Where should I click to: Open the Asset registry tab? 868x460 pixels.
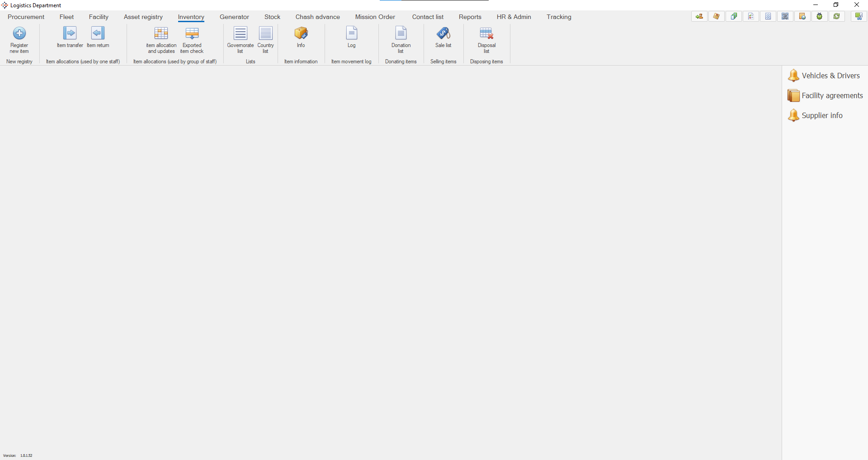(x=143, y=17)
